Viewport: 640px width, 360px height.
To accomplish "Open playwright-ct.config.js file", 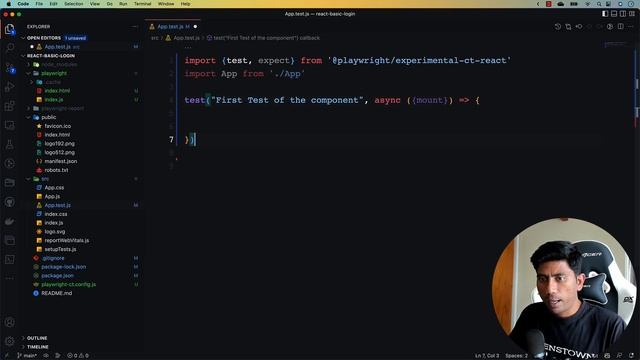I will (68, 284).
